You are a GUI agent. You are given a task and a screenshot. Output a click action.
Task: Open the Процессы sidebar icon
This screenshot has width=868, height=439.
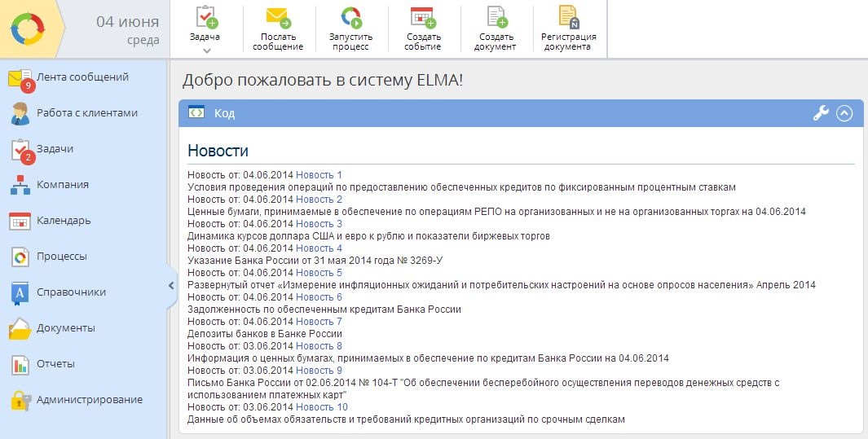coord(20,257)
